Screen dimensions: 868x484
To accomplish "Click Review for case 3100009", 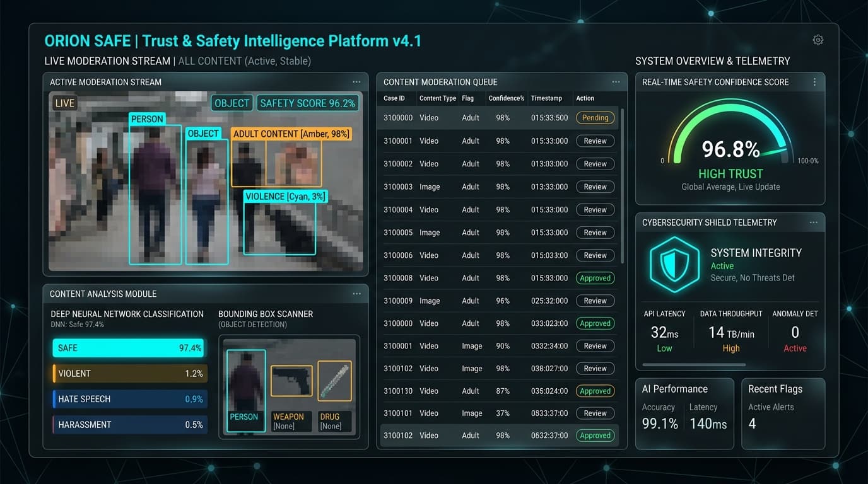I will [x=595, y=301].
